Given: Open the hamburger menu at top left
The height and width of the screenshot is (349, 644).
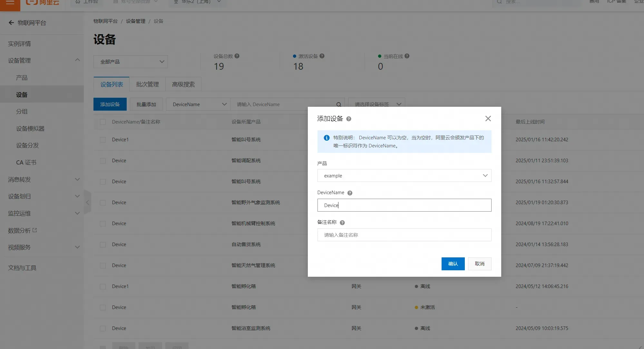Looking at the screenshot, I should (10, 3).
